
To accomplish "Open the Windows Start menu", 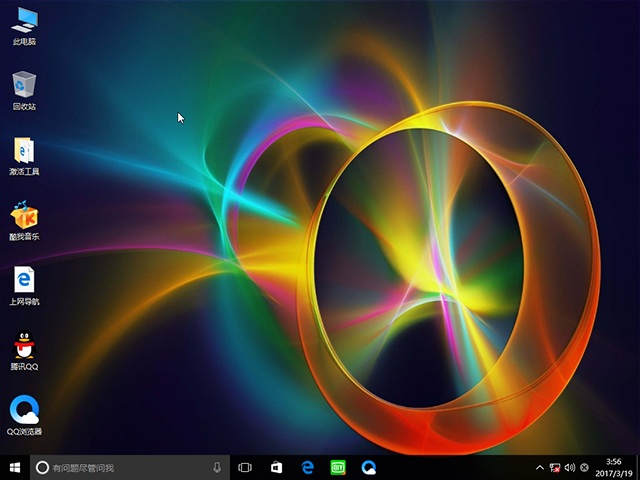I will coord(14,467).
